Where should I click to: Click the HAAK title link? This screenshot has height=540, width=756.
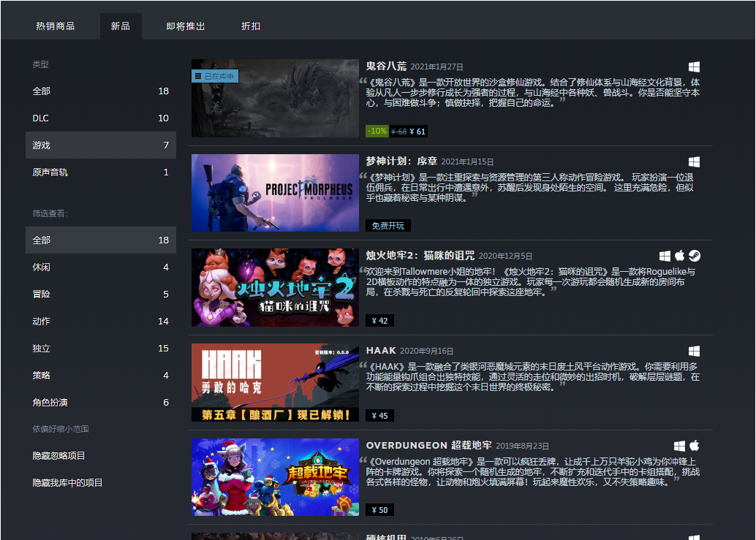[x=381, y=351]
